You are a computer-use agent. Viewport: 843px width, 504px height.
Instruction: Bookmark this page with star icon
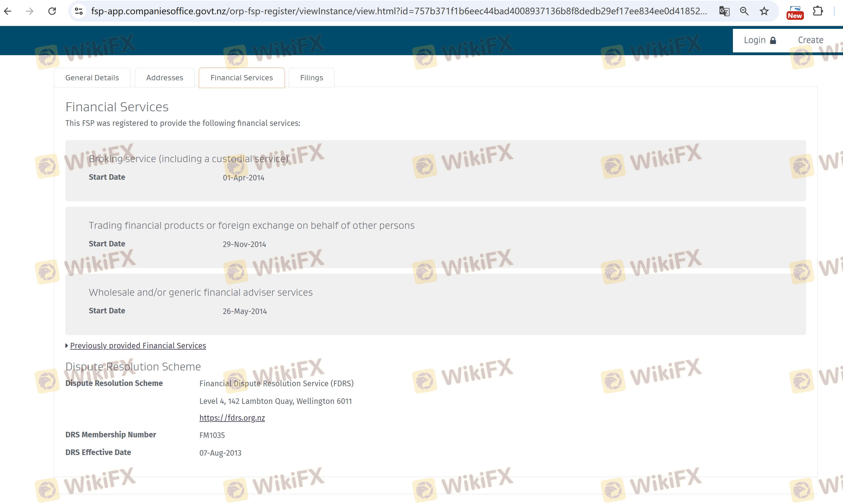click(764, 11)
